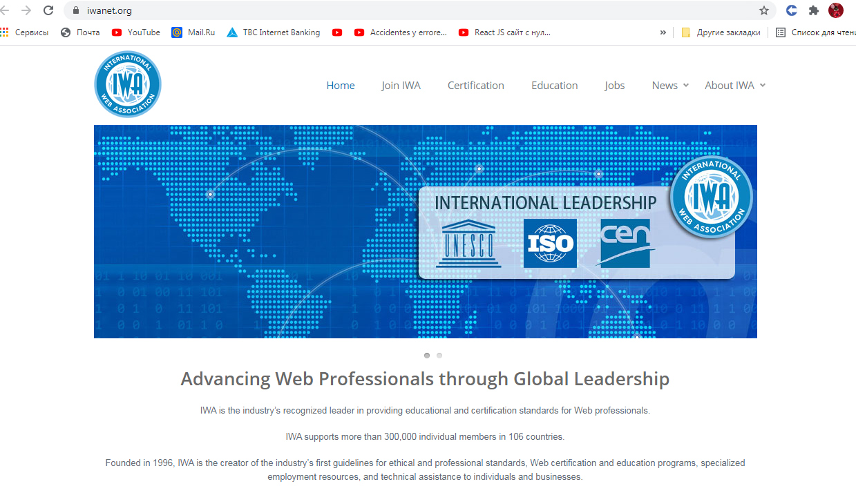Expand the About IWA dropdown menu
This screenshot has height=504, width=856.
pos(734,86)
